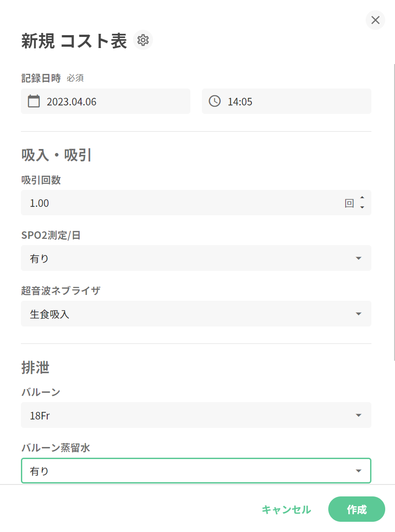Screen dimensions: 395x532
Task: Click the settings gear beside 新規 コスト表
Action: [x=143, y=40]
